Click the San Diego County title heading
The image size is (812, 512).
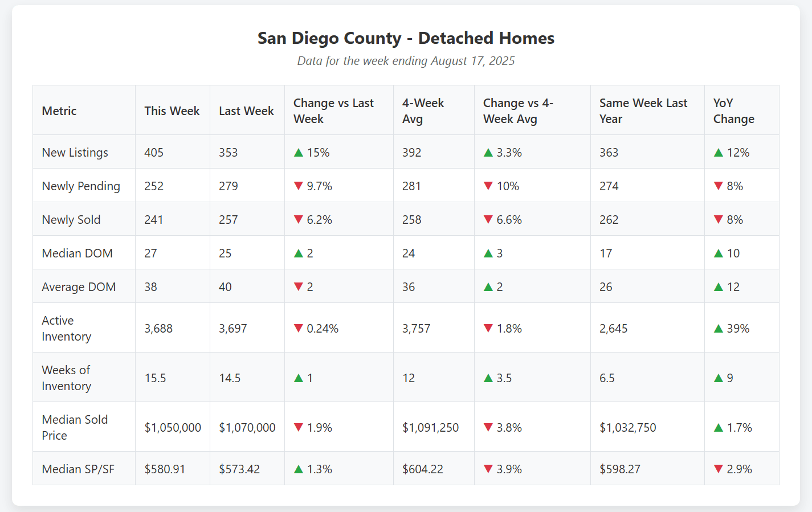(x=406, y=38)
